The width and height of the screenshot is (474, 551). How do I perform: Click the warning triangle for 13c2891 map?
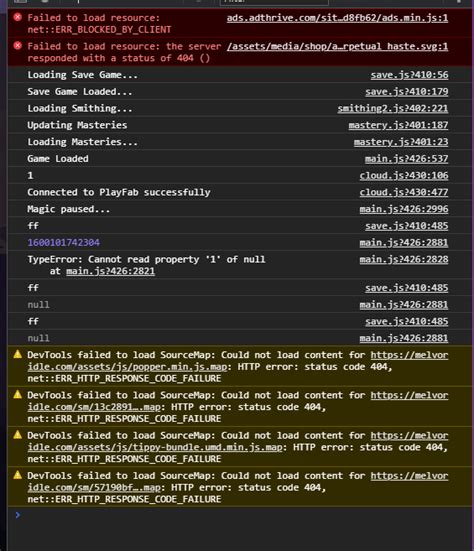(18, 394)
